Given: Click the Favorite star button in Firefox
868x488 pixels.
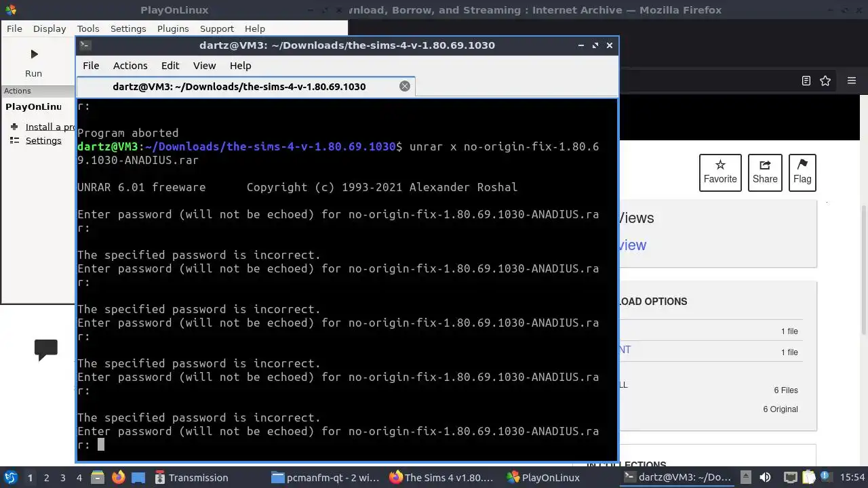Looking at the screenshot, I should pyautogui.click(x=720, y=172).
